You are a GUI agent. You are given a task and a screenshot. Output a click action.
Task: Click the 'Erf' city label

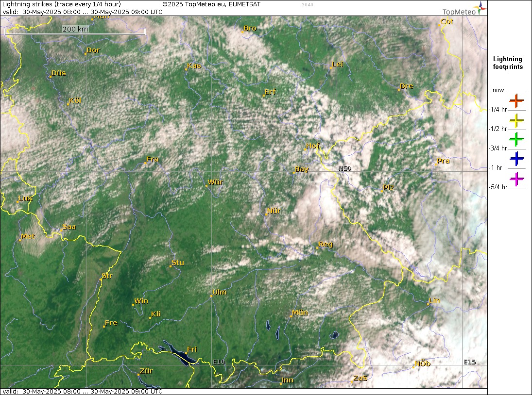point(270,91)
